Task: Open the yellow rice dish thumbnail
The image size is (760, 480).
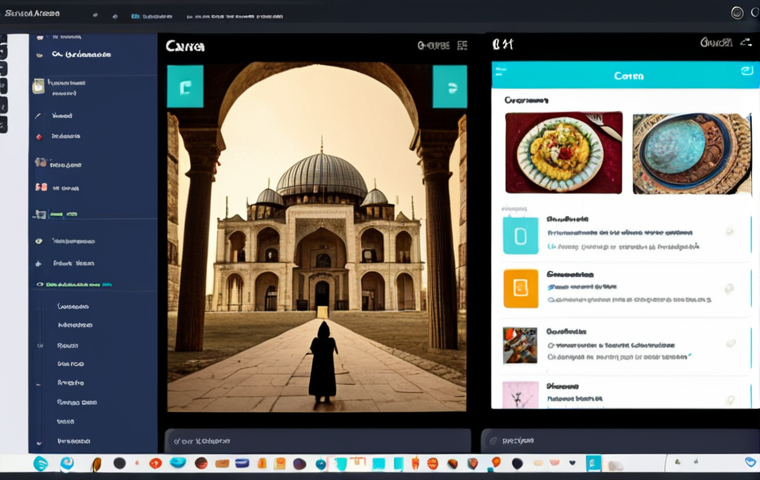Action: (x=564, y=153)
